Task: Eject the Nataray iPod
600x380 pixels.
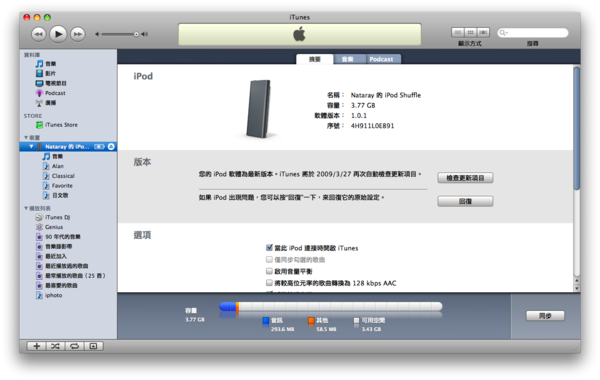Action: pos(111,147)
